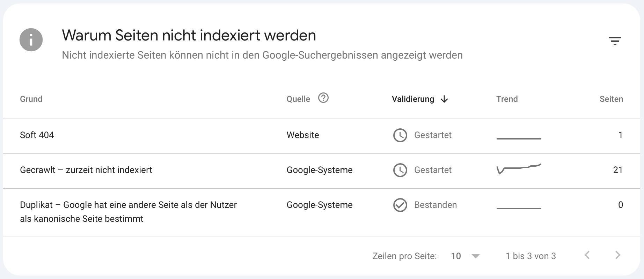
Task: Click the Quelle column header
Action: [298, 99]
